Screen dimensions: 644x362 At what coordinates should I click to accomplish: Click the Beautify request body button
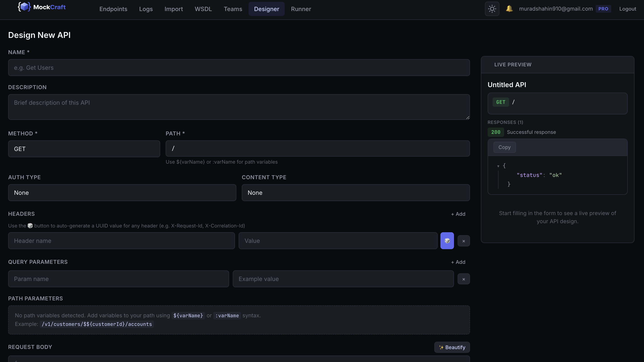pyautogui.click(x=452, y=347)
